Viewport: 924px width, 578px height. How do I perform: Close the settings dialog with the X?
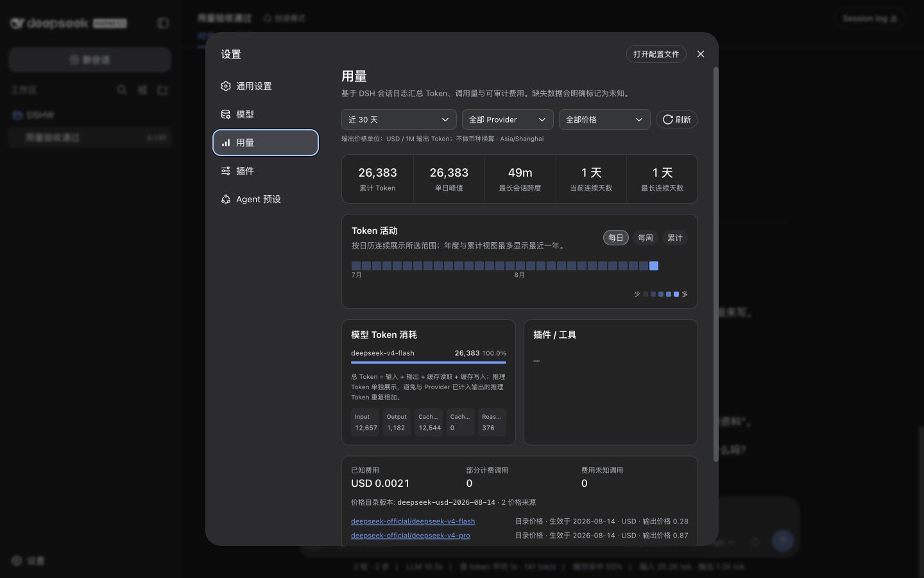pyautogui.click(x=701, y=54)
